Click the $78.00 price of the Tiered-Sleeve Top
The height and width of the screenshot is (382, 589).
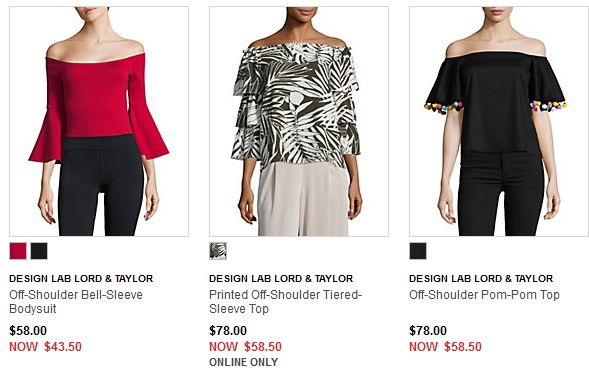point(228,331)
